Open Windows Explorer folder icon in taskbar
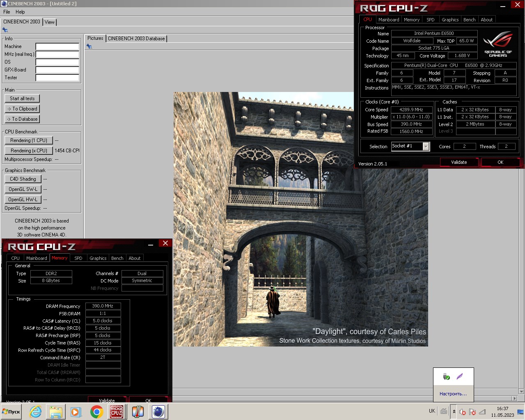 coord(56,412)
